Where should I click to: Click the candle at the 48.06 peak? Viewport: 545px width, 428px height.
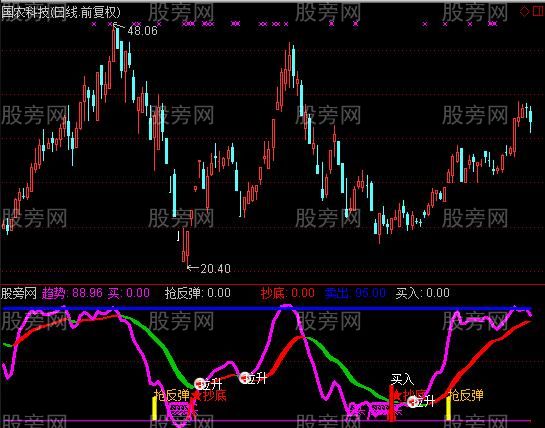click(x=114, y=42)
